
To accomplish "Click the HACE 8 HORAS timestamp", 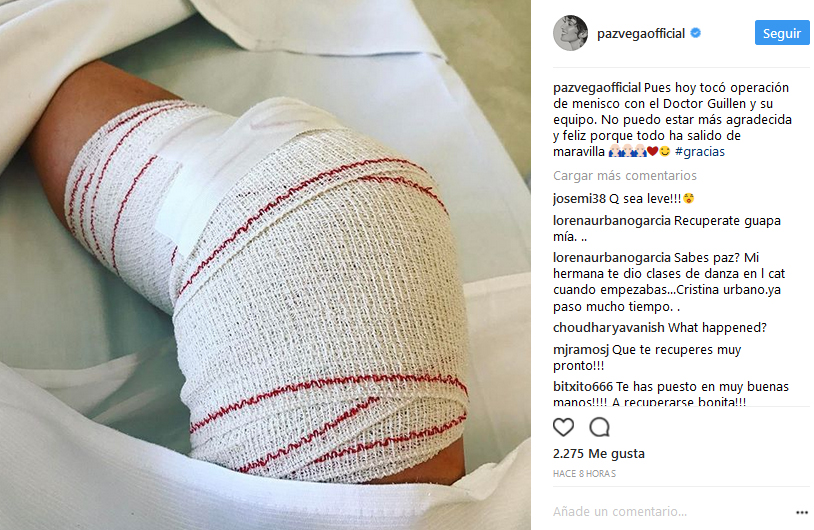I will point(584,473).
